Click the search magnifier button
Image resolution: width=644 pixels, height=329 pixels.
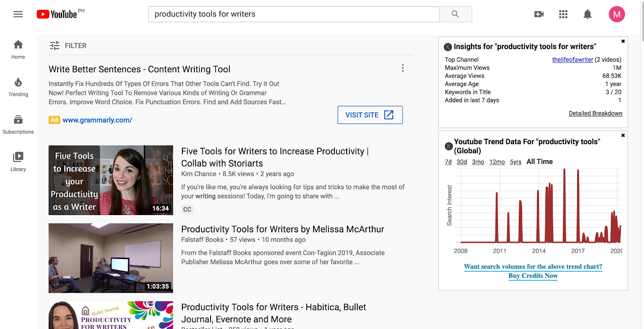[455, 14]
